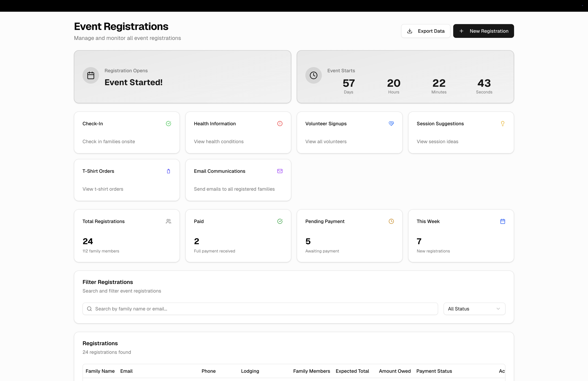588x381 pixels.
Task: Open the Health Information card
Action: (x=238, y=133)
